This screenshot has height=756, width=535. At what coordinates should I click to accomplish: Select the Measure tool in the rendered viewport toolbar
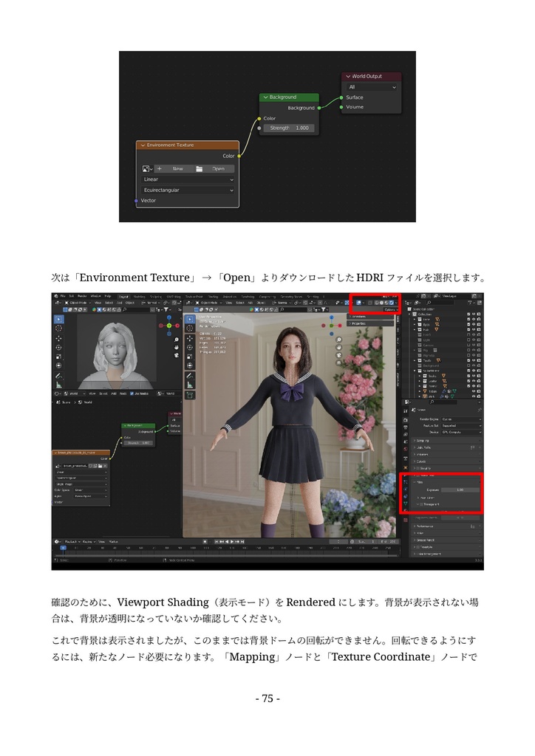[x=190, y=385]
